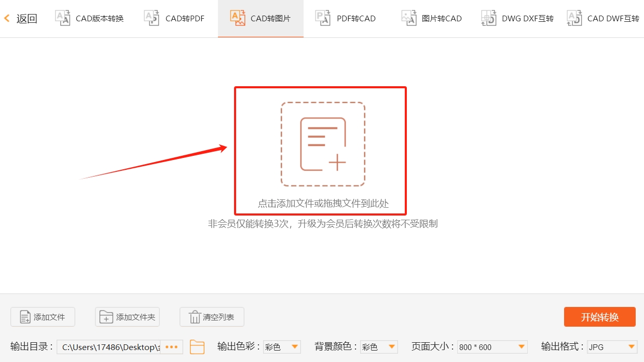Screen dimensions: 644x362
Task: Expand the 背景颜色 dropdown
Action: click(379, 347)
